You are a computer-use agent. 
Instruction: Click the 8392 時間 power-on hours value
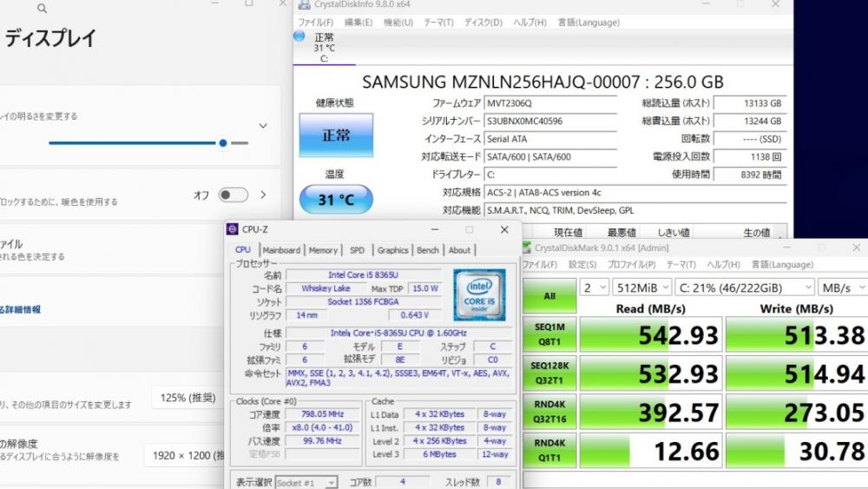point(750,175)
